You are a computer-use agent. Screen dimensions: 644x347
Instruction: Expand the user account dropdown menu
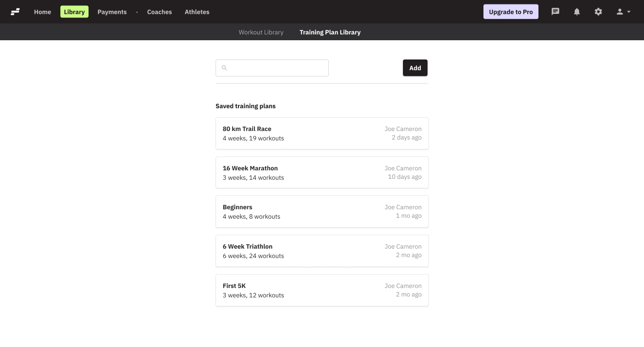point(623,12)
